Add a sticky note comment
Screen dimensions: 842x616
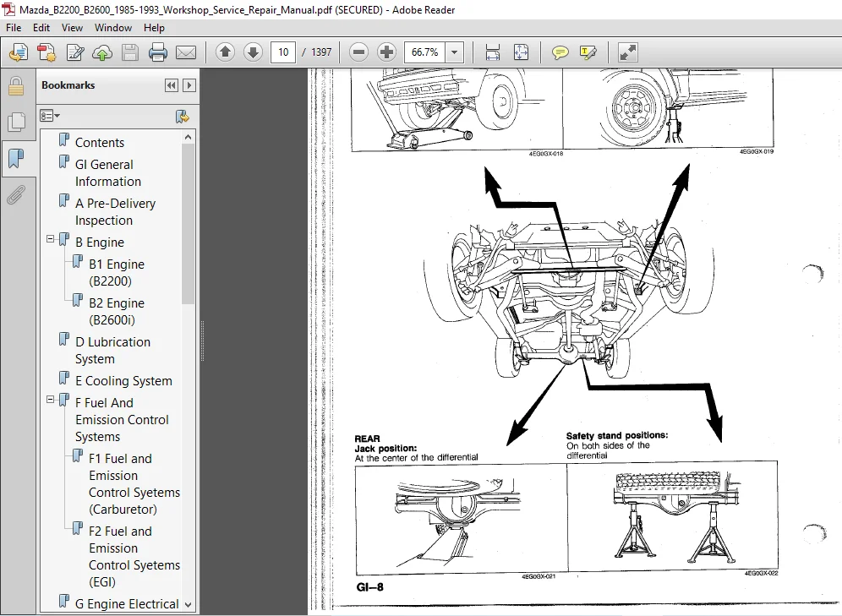point(560,52)
